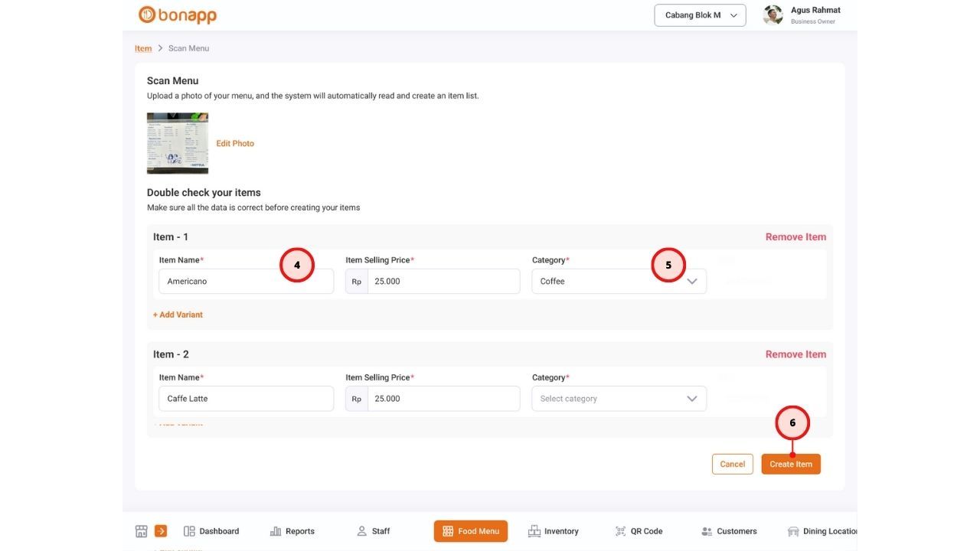Click Add Variant under Item 1
This screenshot has height=551, width=980.
click(178, 315)
